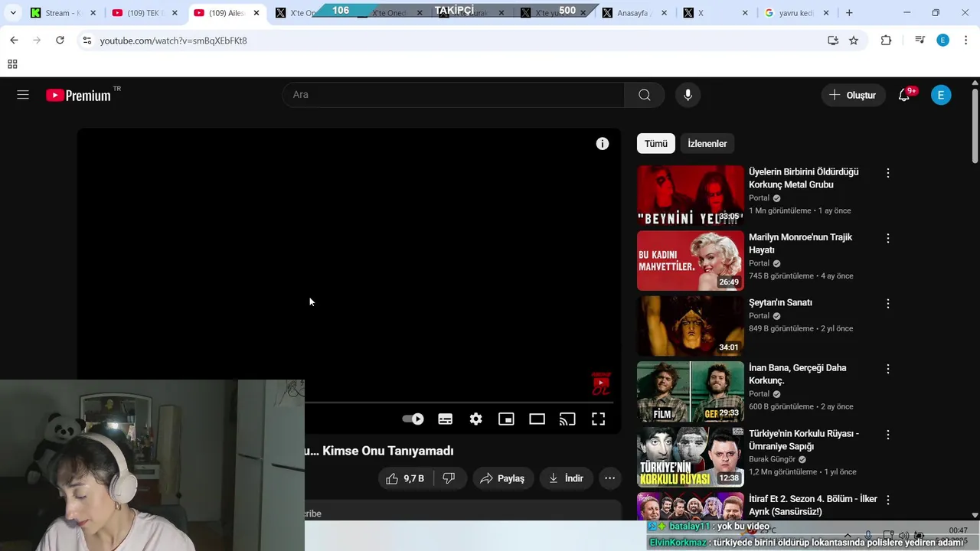Open Türkiye'nin Korkulu Rüyası thumbnail
The image size is (980, 551).
690,457
